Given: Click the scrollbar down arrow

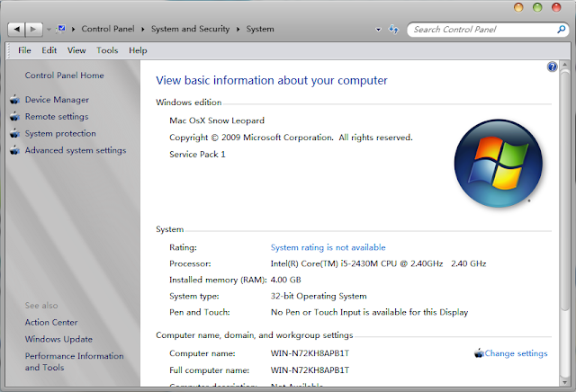Looking at the screenshot, I should [565, 382].
